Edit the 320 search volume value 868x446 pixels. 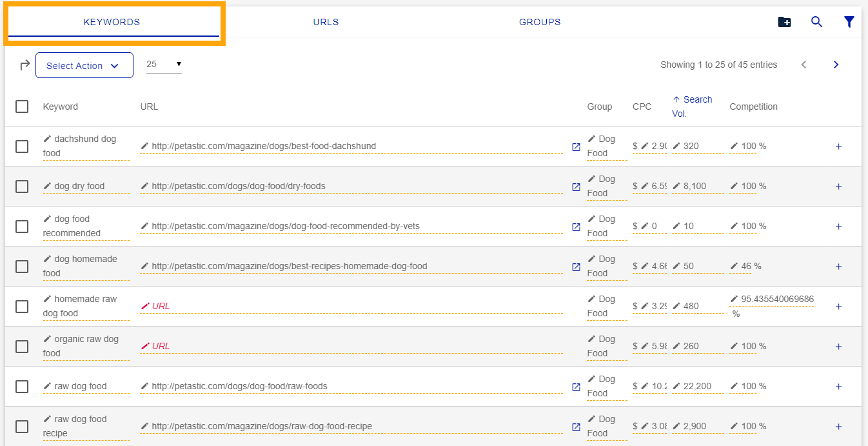pos(698,147)
